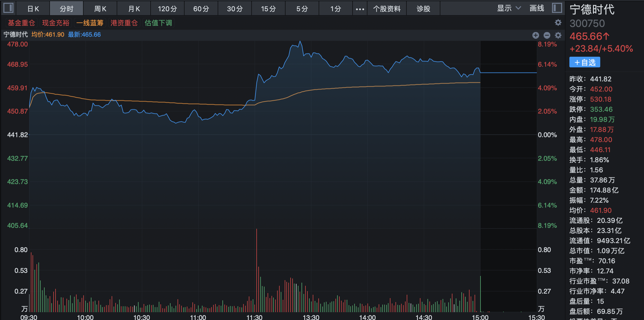Screen dimensions: 644x320
Task: Click 盘后额 69.85万 row
Action: click(596, 311)
